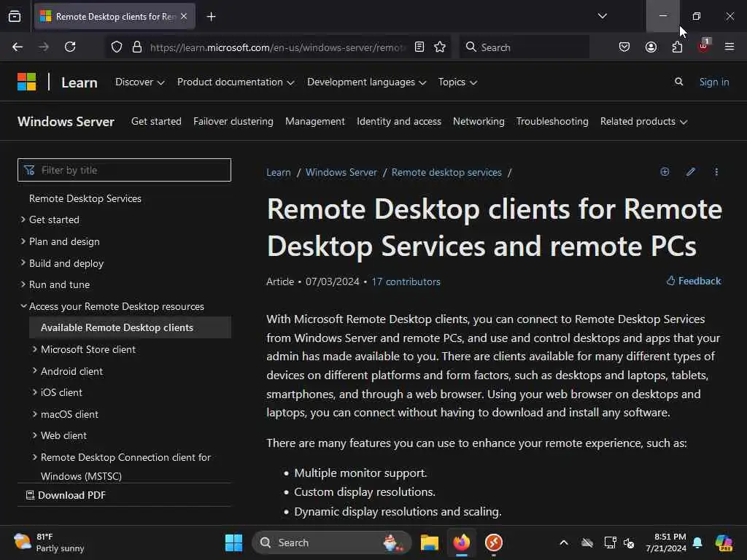Image resolution: width=747 pixels, height=560 pixels.
Task: Open Firefox View from the tab bar
Action: click(15, 16)
